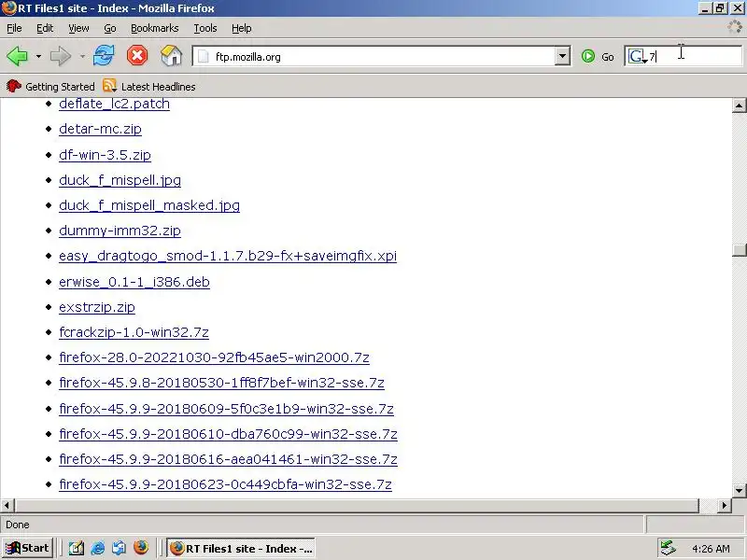Go back with the green Back arrow
This screenshot has width=747, height=560.
pyautogui.click(x=17, y=56)
